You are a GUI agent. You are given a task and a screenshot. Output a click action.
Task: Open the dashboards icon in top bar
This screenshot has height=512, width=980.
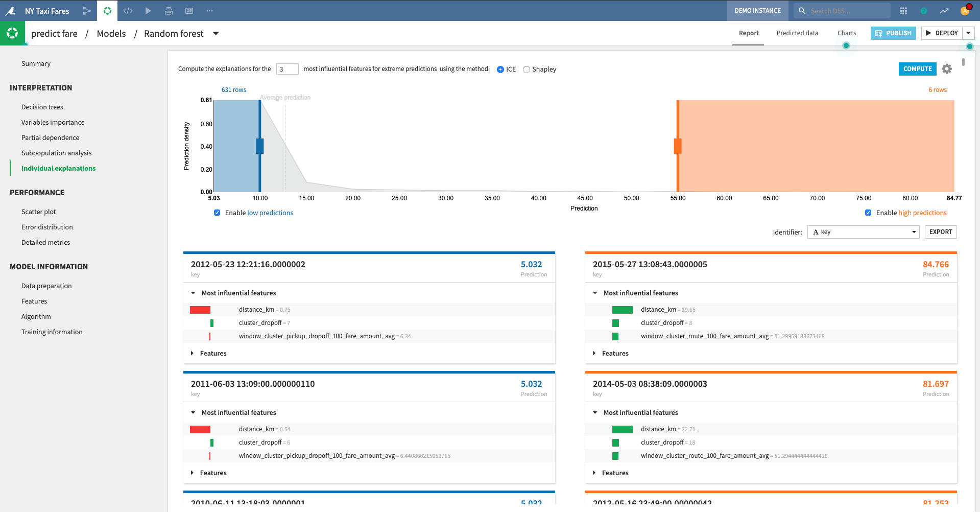coord(189,11)
